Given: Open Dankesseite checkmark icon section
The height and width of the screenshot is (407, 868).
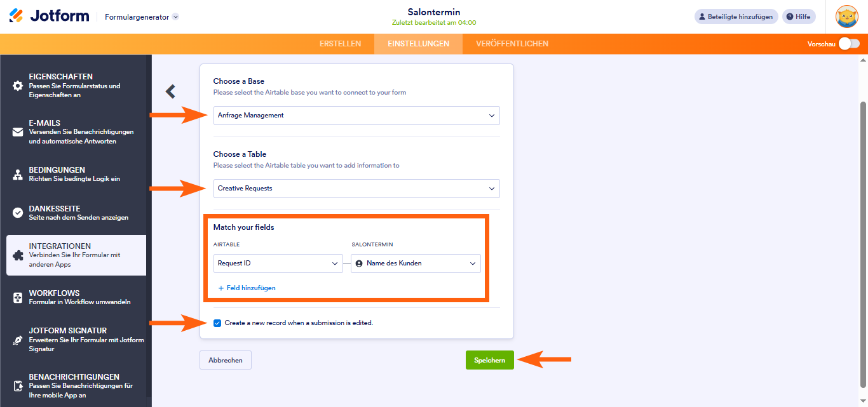Looking at the screenshot, I should tap(18, 213).
